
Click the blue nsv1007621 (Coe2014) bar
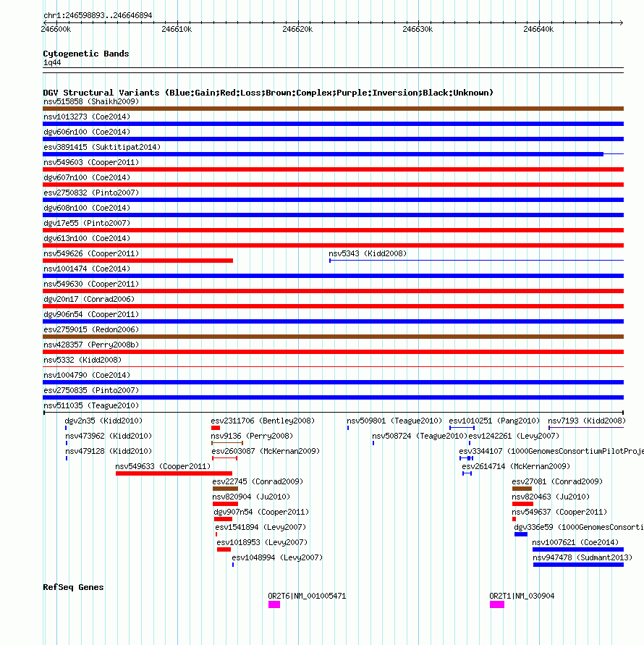pyautogui.click(x=577, y=549)
